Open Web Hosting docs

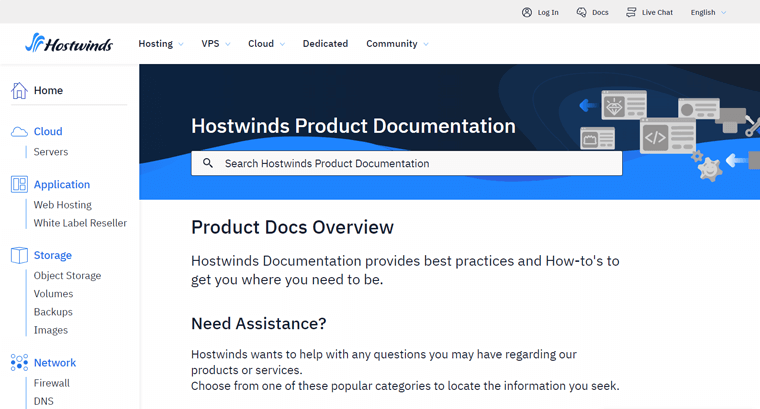63,204
